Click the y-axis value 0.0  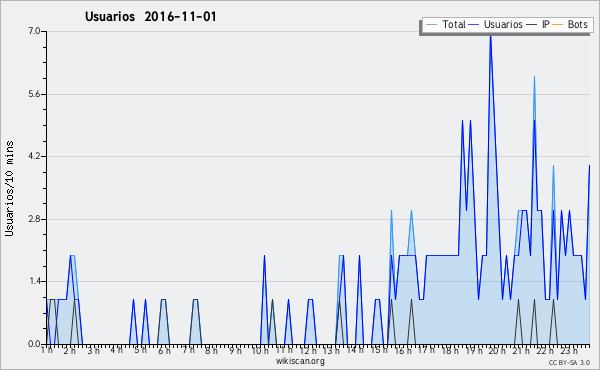point(34,344)
